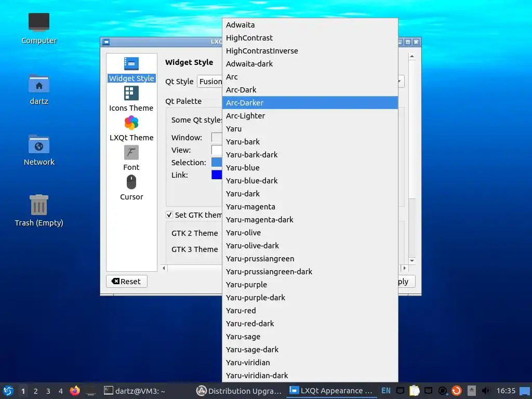Viewport: 532px width, 399px height.
Task: Switch to desktop 2 in pager
Action: 36,391
